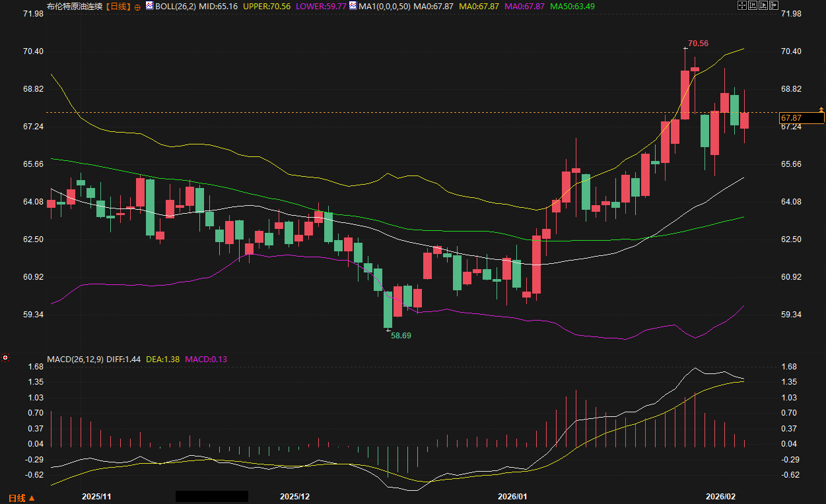Click the orange circled-plus icon beside 日线
The height and width of the screenshot is (504, 826).
pos(137,7)
